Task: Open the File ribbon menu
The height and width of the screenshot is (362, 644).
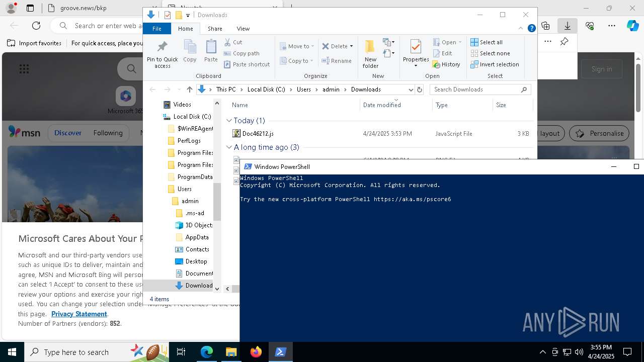Action: coord(157,29)
